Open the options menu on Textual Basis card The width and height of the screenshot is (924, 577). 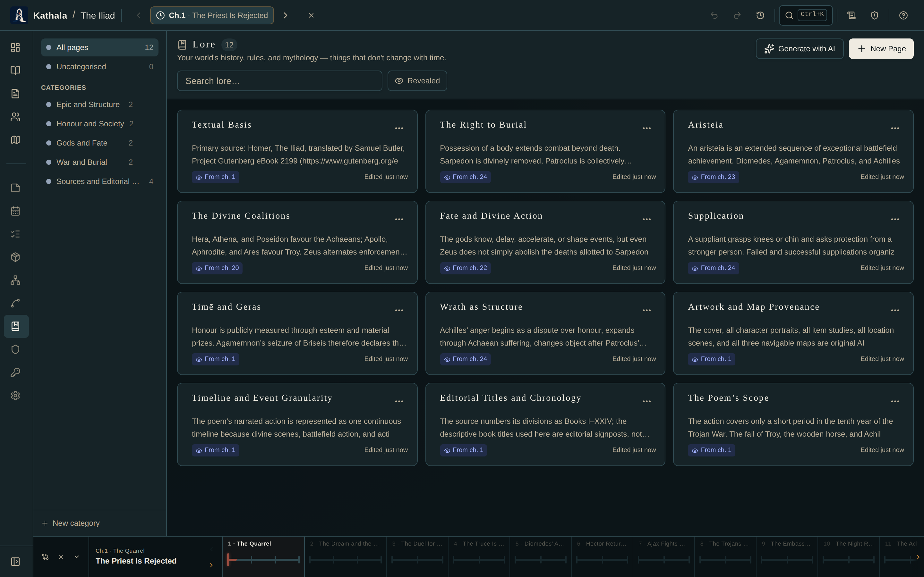tap(399, 128)
